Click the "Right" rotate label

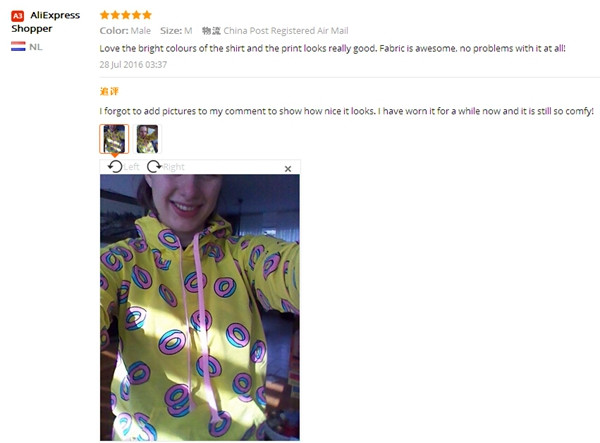[x=174, y=167]
